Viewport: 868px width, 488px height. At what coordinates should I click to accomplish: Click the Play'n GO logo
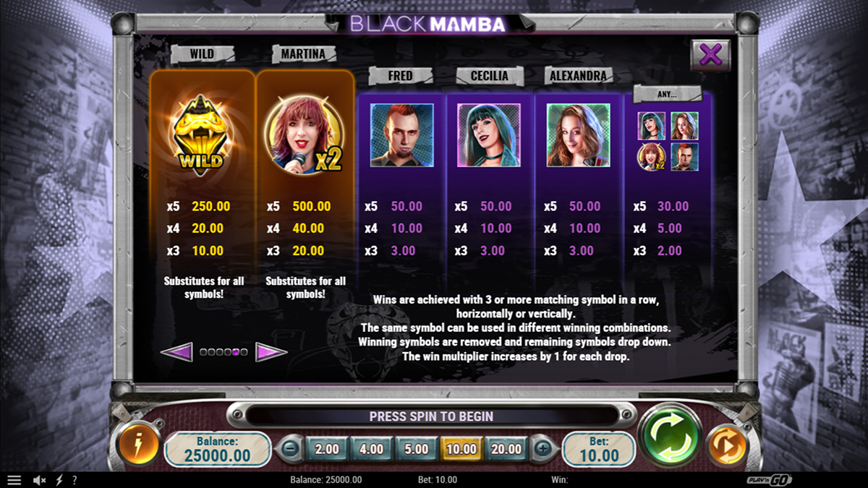coord(770,480)
